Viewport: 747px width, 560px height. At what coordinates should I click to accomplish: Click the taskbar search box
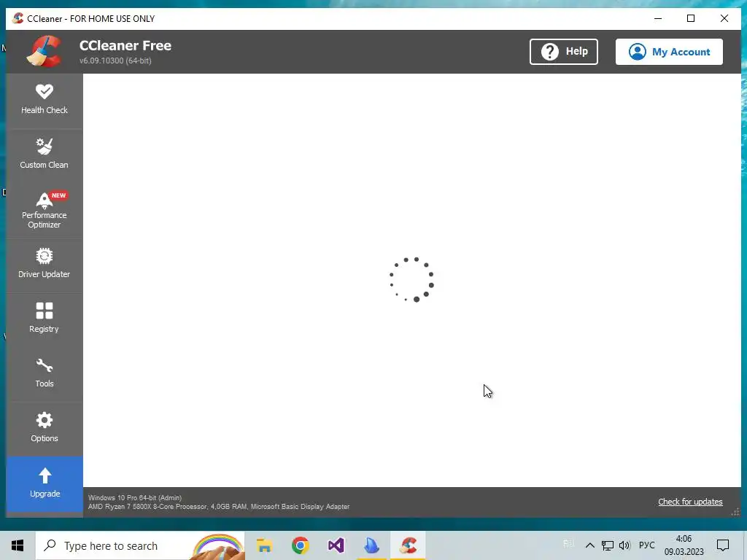(140, 545)
